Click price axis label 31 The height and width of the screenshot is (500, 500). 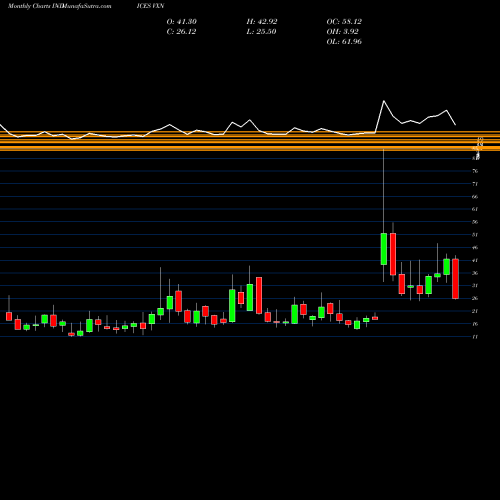475,286
